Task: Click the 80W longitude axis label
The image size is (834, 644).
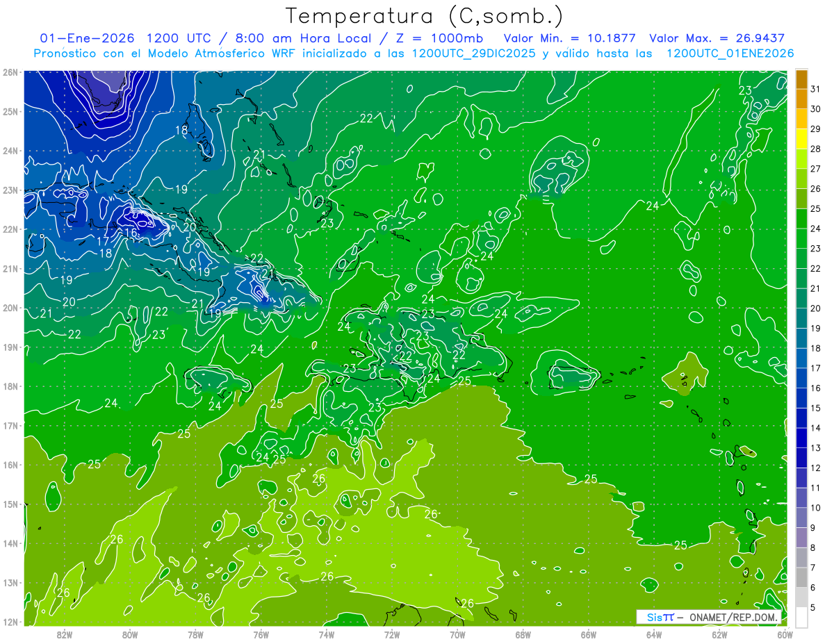Action: click(130, 634)
